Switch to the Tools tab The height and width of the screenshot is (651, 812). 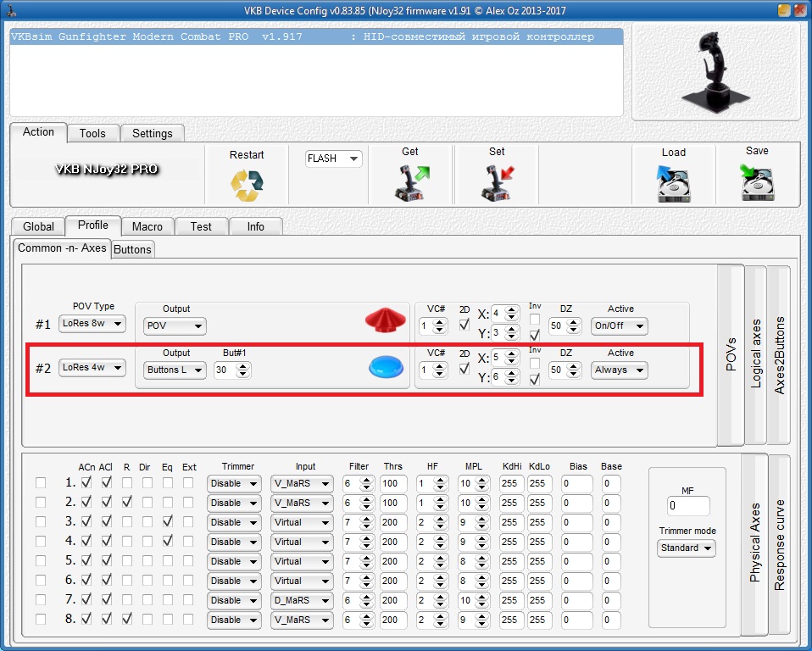pos(92,133)
